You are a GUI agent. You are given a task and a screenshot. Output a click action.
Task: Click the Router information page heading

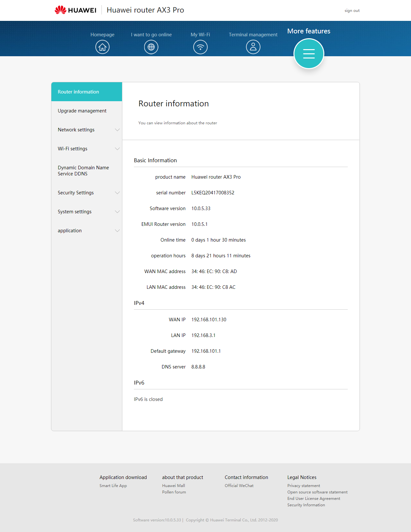[174, 104]
